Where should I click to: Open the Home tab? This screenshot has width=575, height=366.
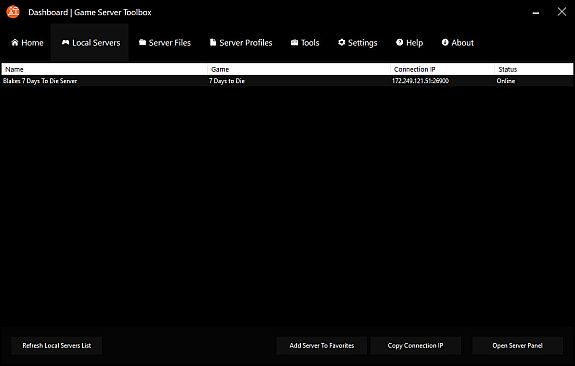click(27, 43)
